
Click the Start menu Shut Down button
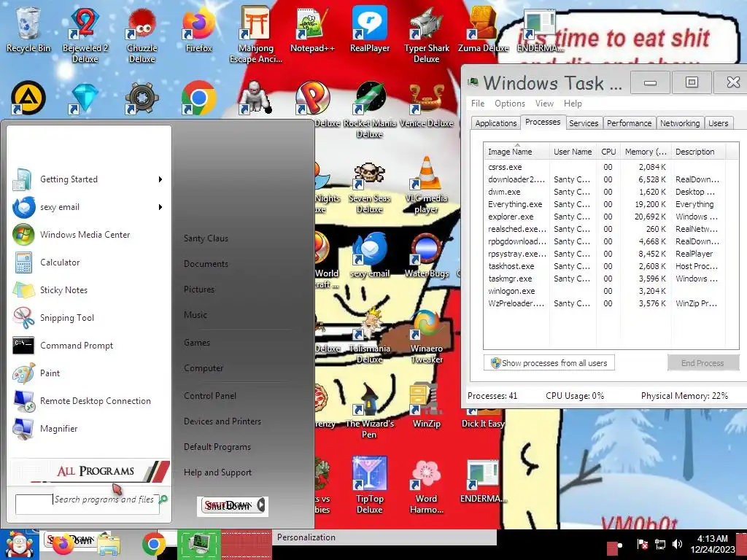coord(228,505)
